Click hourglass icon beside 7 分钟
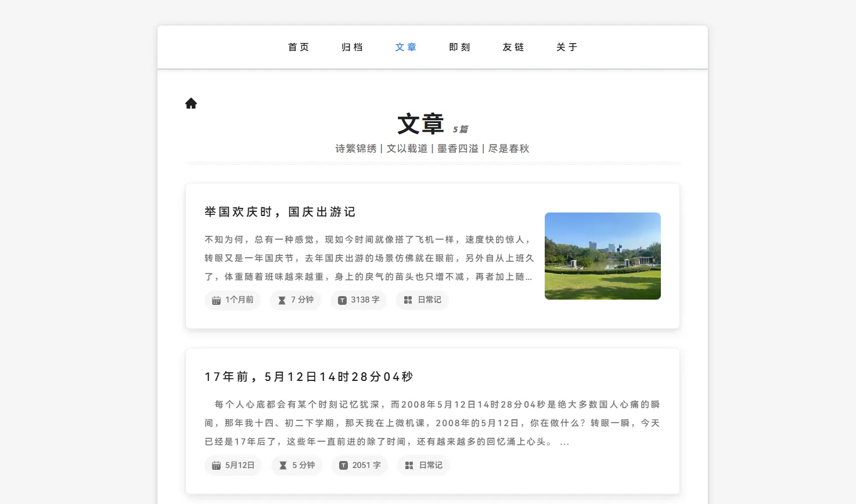Screen dimensions: 856x504 (282, 300)
